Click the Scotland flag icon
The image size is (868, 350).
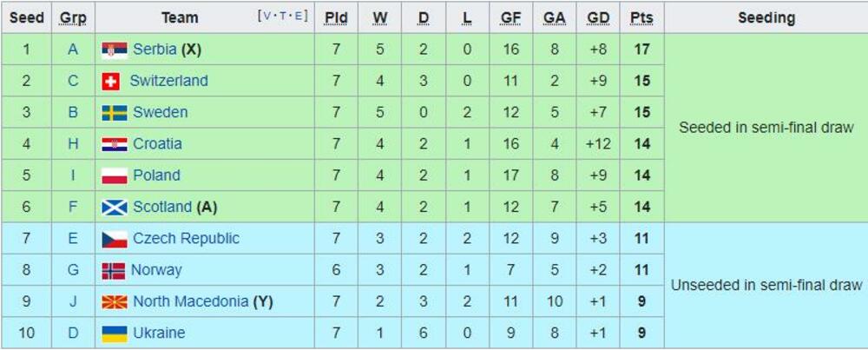[115, 208]
